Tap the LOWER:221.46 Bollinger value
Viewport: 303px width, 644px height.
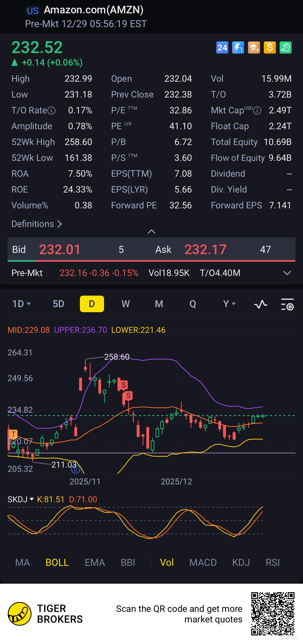[138, 330]
